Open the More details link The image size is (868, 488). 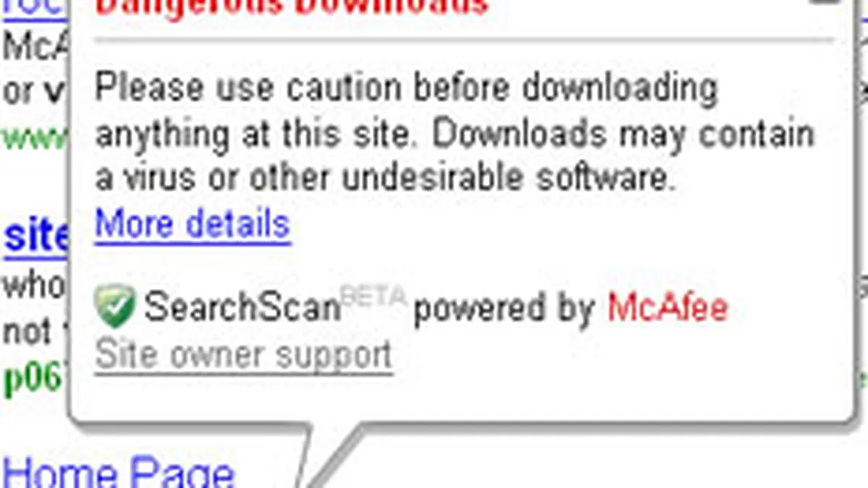coord(192,225)
